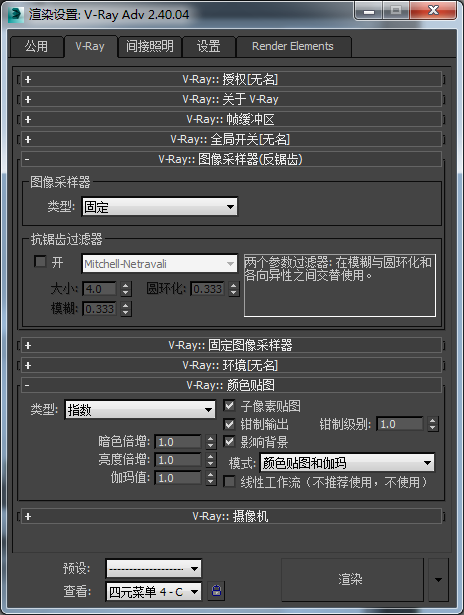Expand the V-Ray:: 固定图像采样器 rollout
Viewport: 464px width, 615px height.
click(231, 346)
